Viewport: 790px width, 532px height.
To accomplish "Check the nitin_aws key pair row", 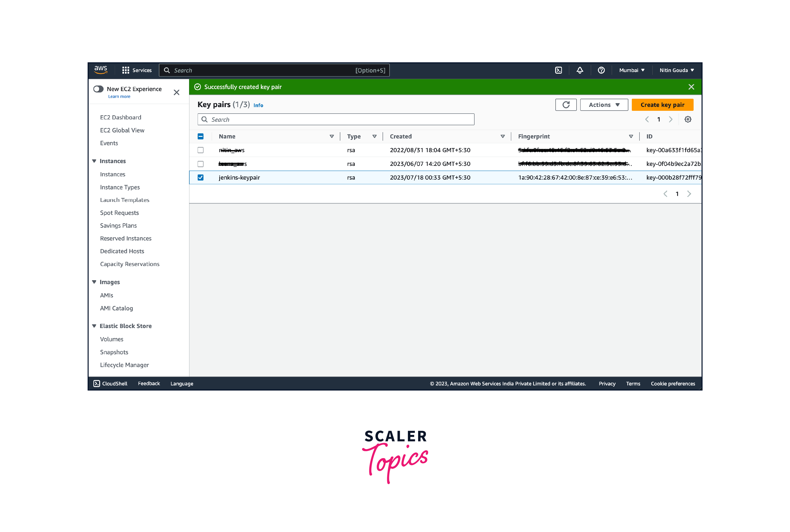I will point(200,150).
